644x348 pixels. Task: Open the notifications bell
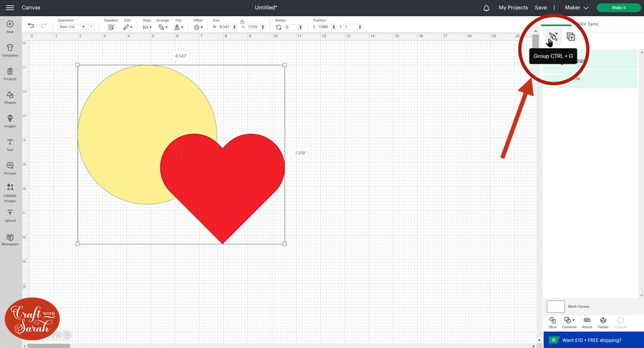coord(486,8)
